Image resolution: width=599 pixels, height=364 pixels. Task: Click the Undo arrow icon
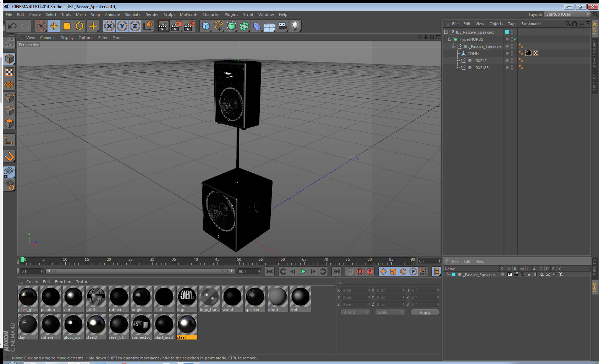click(12, 26)
